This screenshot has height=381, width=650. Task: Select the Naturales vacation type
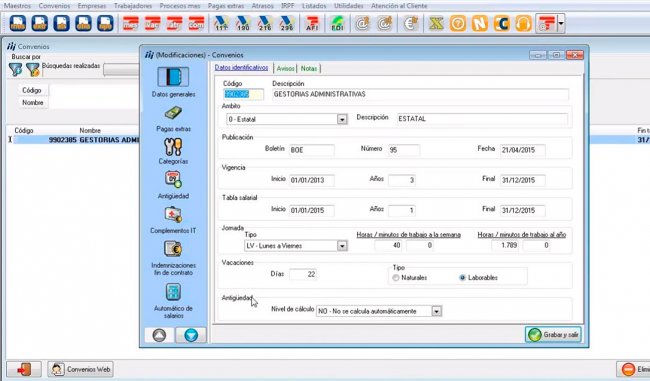tap(396, 278)
